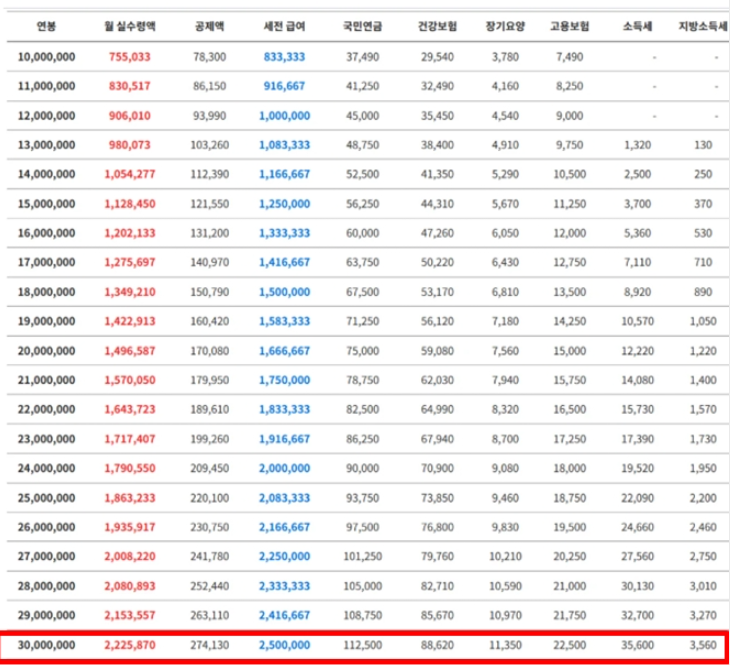Image resolution: width=730 pixels, height=665 pixels.
Task: Click the red 1,054,277 value
Action: 130,174
